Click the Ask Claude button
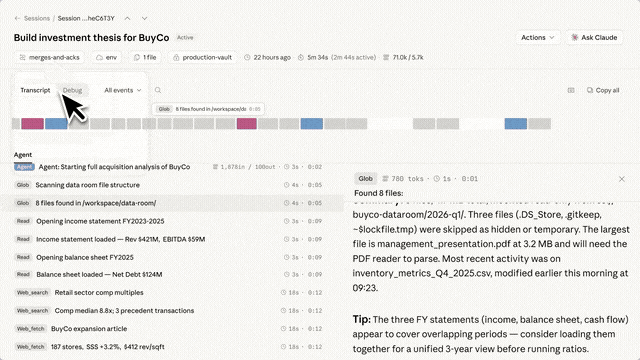 [x=594, y=38]
